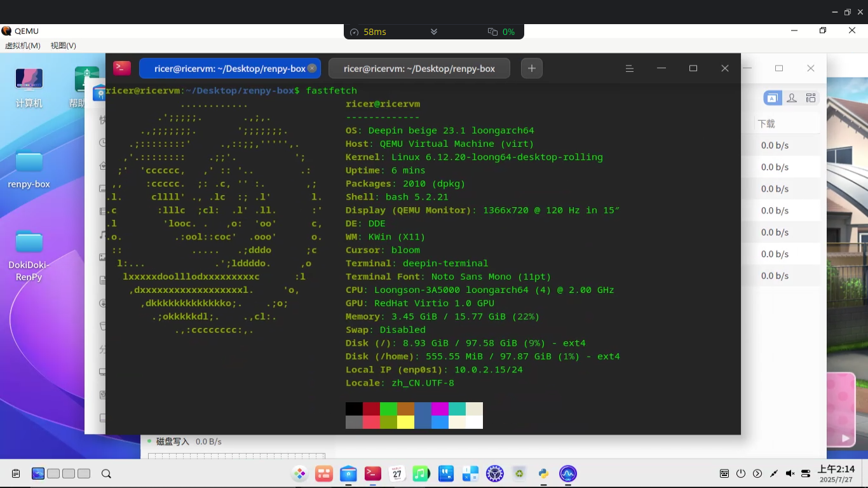This screenshot has height=488, width=868.
Task: Open the calculator from the dock
Action: [470, 473]
